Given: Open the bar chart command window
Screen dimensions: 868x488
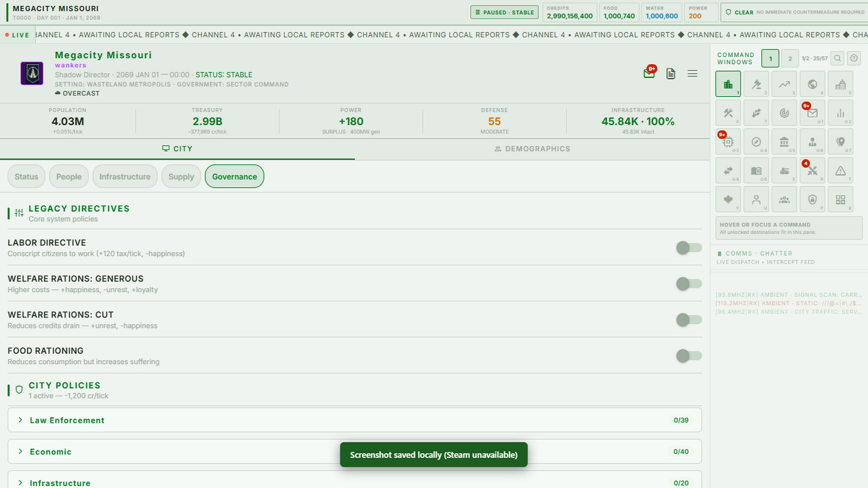Looking at the screenshot, I should point(840,113).
